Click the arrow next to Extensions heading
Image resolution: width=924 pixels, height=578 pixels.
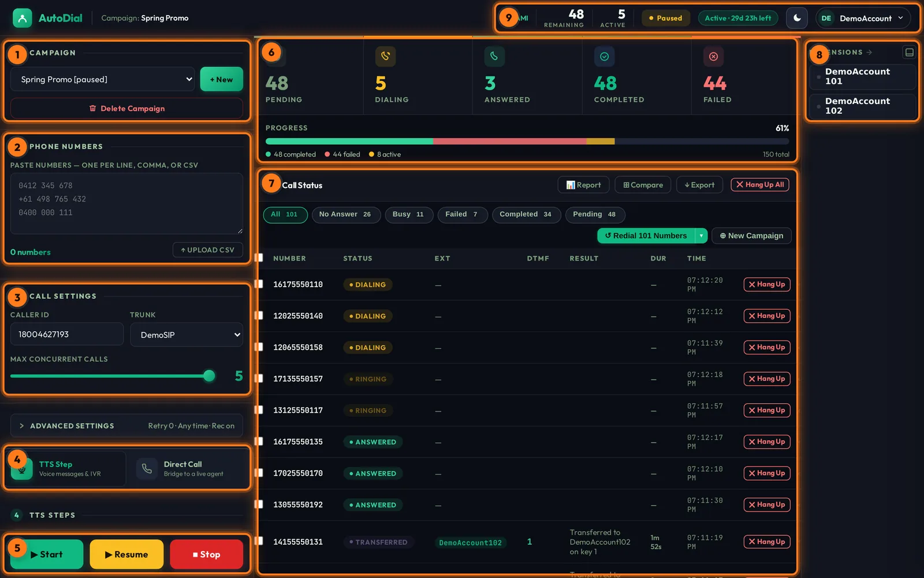869,53
